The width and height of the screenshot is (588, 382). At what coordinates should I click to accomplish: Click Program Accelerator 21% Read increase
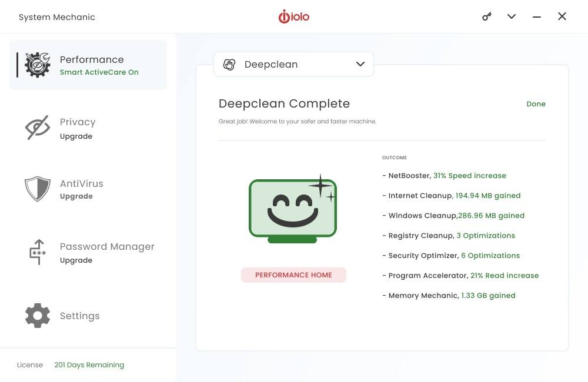[460, 276]
